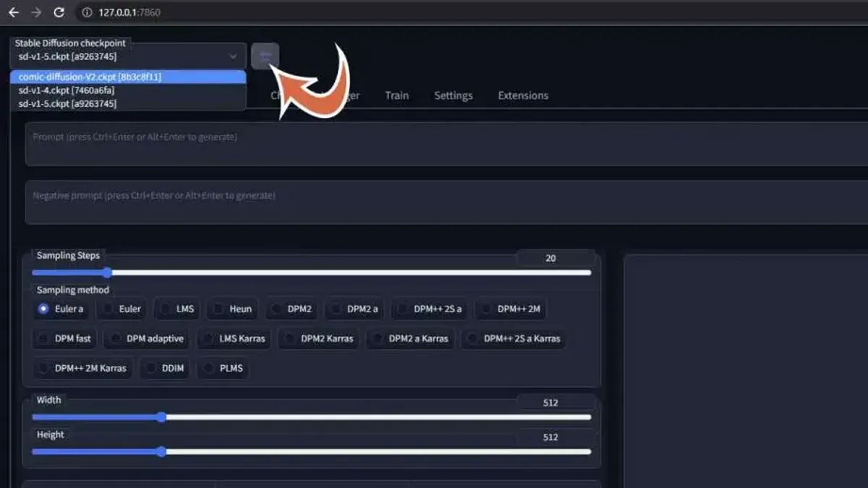Choose the Heun sampler
This screenshot has height=488, width=868.
point(233,309)
